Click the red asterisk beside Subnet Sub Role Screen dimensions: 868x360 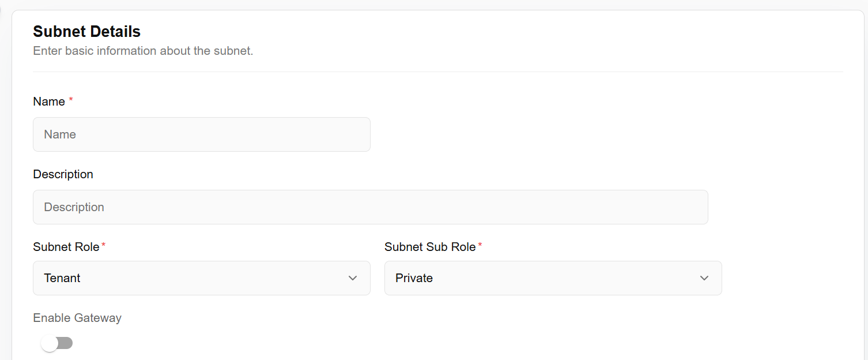(x=480, y=246)
